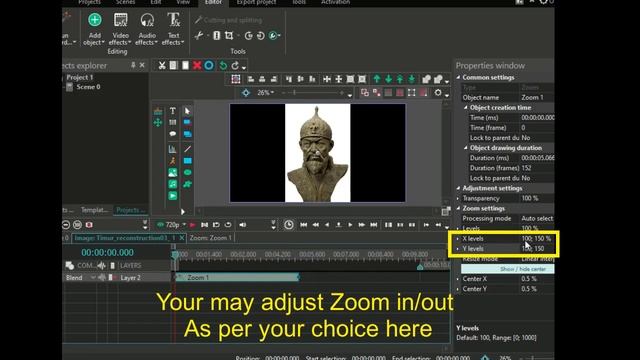Screen dimensions: 640x360
Task: Collapse Zoom settings section
Action: [x=458, y=208]
